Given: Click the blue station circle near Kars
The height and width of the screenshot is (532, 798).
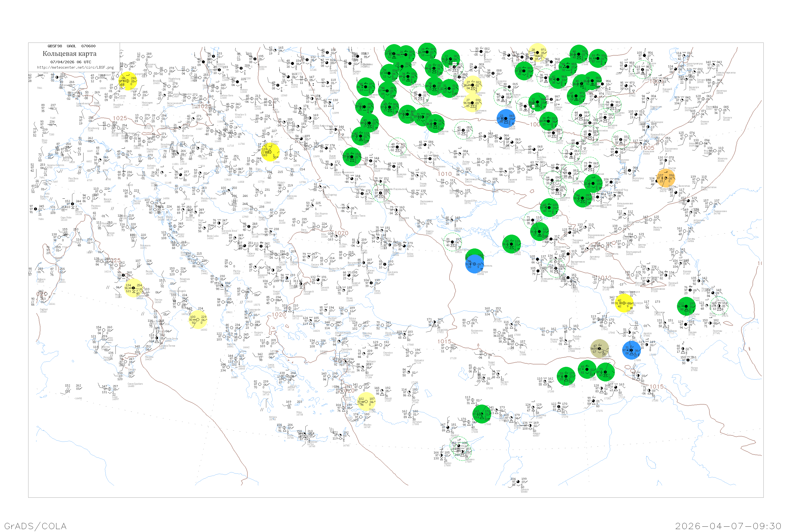Looking at the screenshot, I should point(631,350).
